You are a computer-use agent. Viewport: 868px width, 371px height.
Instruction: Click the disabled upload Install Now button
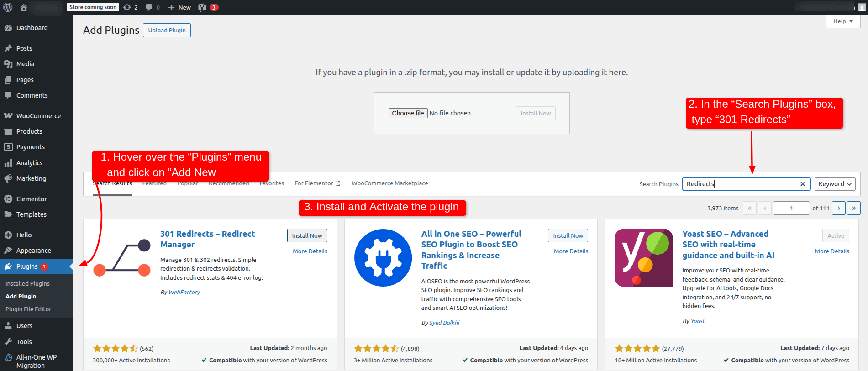coord(536,113)
